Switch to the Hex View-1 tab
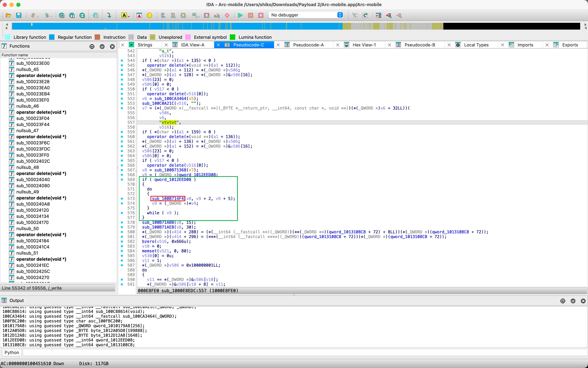 tap(364, 45)
